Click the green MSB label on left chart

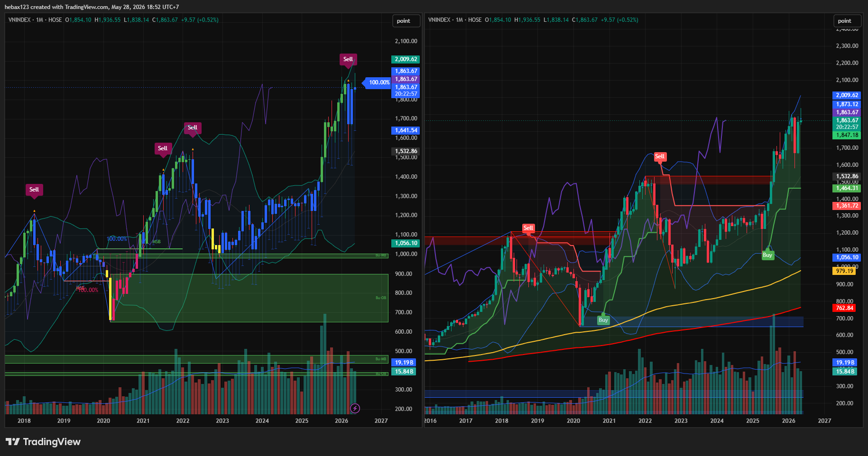point(157,242)
